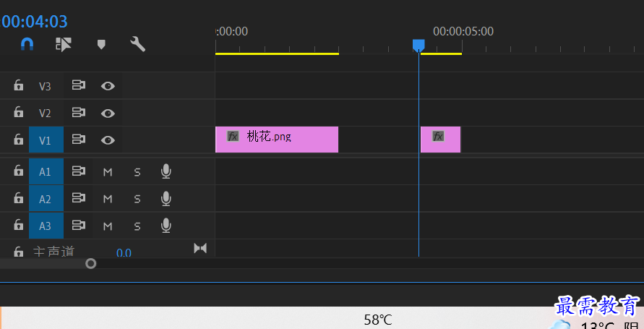Toggle V2 track output eye

[x=108, y=113]
